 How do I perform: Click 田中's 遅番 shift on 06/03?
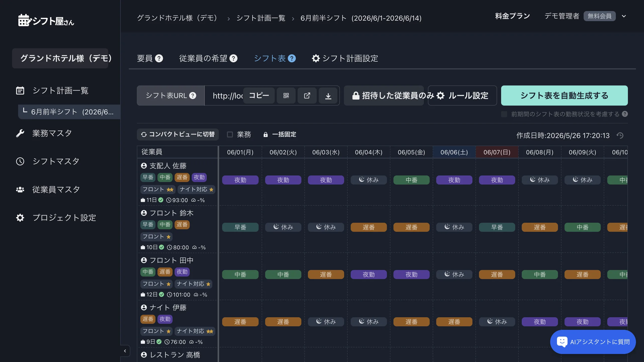coord(326,275)
